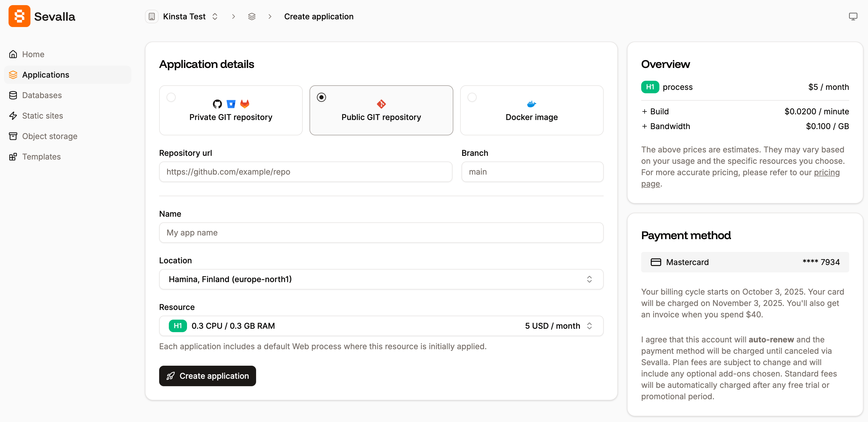
Task: Select Static sites in the sidebar
Action: (42, 116)
